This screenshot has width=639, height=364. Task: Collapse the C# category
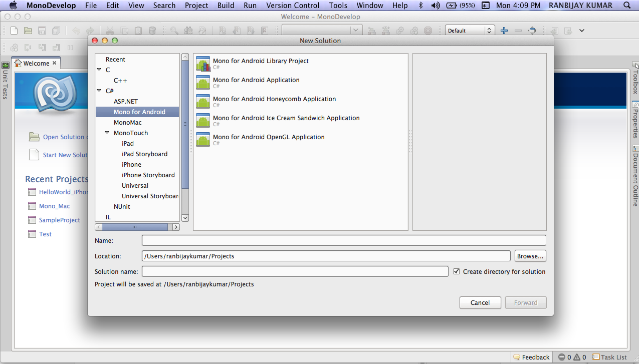[99, 91]
